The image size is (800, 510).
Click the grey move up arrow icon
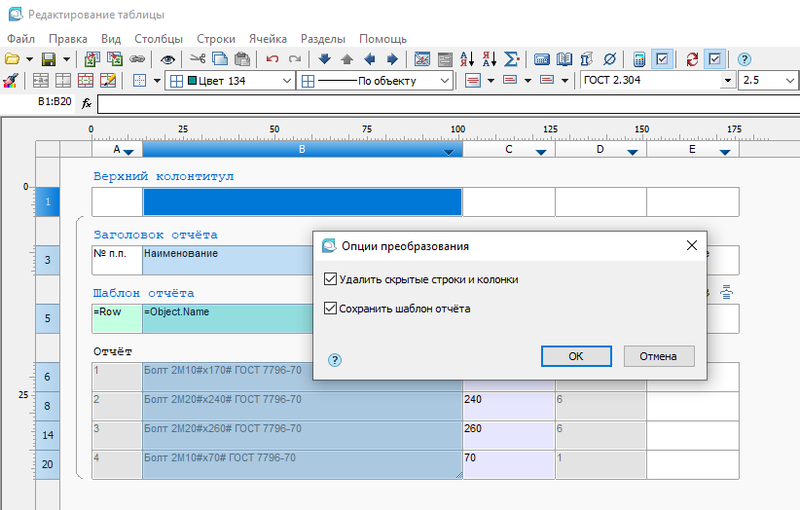coord(347,59)
